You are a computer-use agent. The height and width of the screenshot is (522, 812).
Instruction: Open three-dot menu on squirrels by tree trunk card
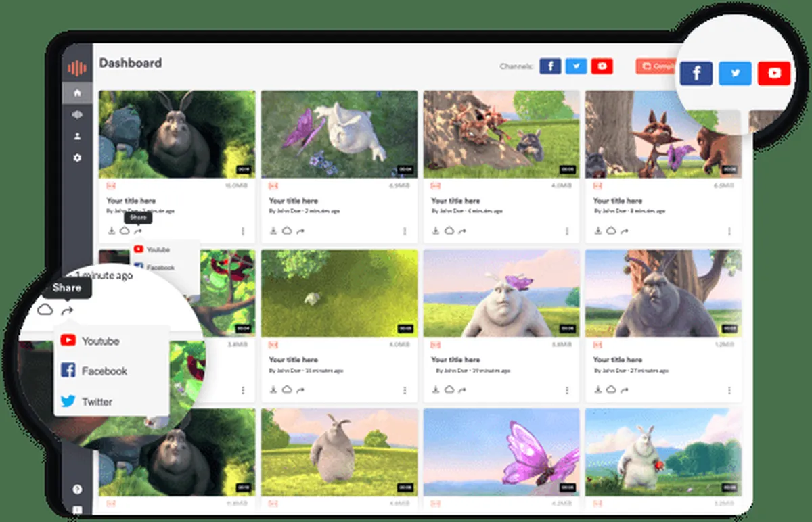click(567, 231)
